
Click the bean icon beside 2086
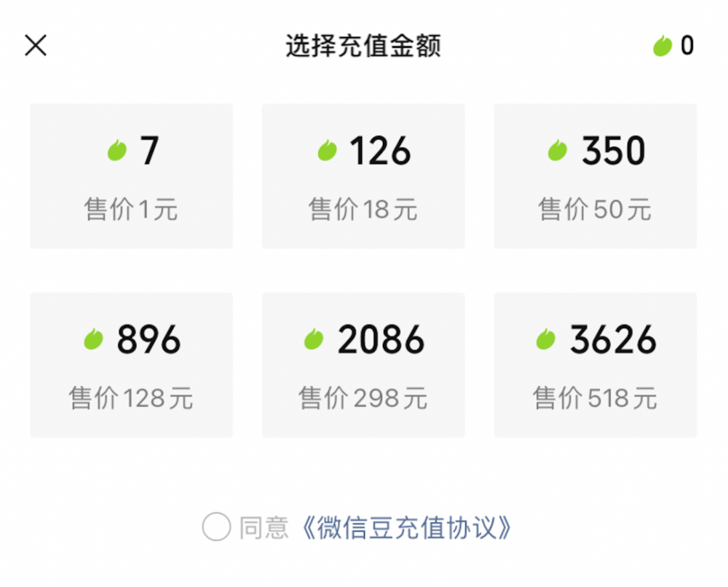[314, 339]
